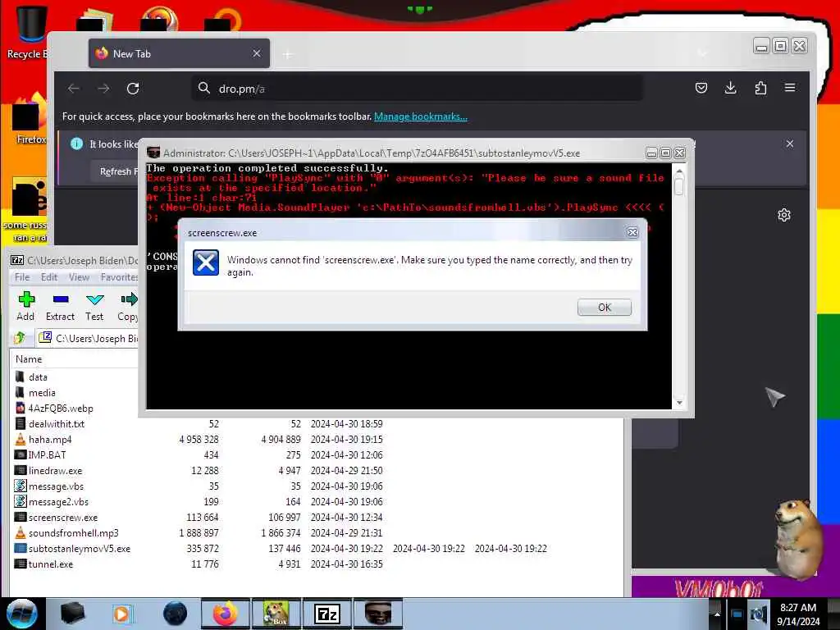Image resolution: width=840 pixels, height=630 pixels.
Task: Click the 7-Zip Add toolbar icon
Action: (x=25, y=306)
